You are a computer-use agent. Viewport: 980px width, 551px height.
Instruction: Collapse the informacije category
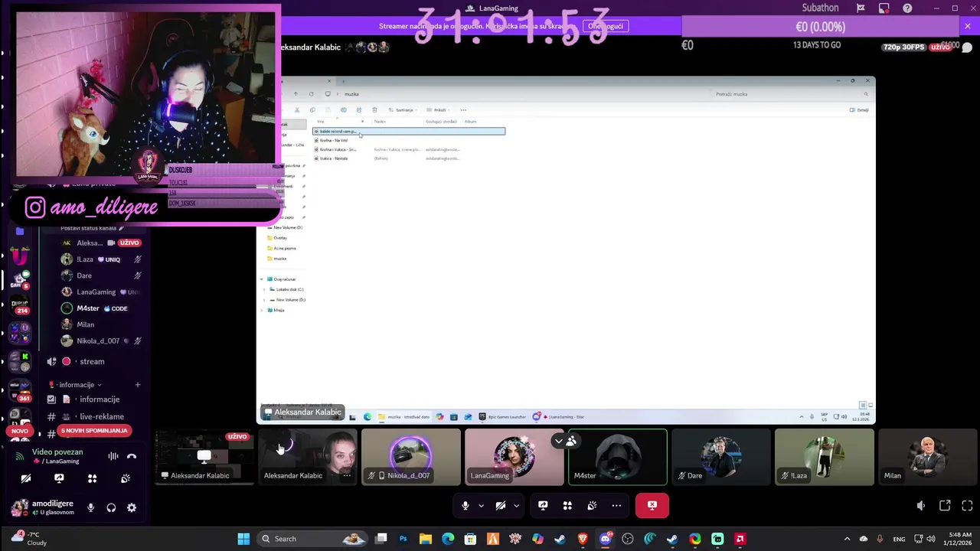[x=75, y=385]
